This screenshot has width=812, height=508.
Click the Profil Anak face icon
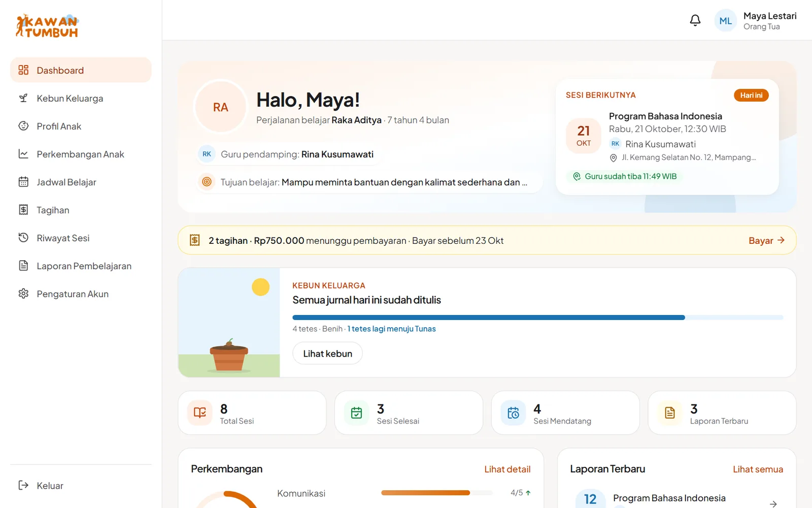tap(23, 126)
